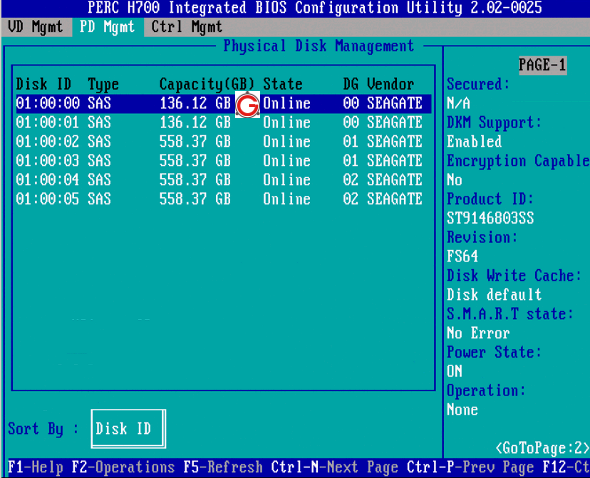Viewport: 590px width, 478px height.
Task: Click the Capacity(GB) column header
Action: click(x=207, y=84)
